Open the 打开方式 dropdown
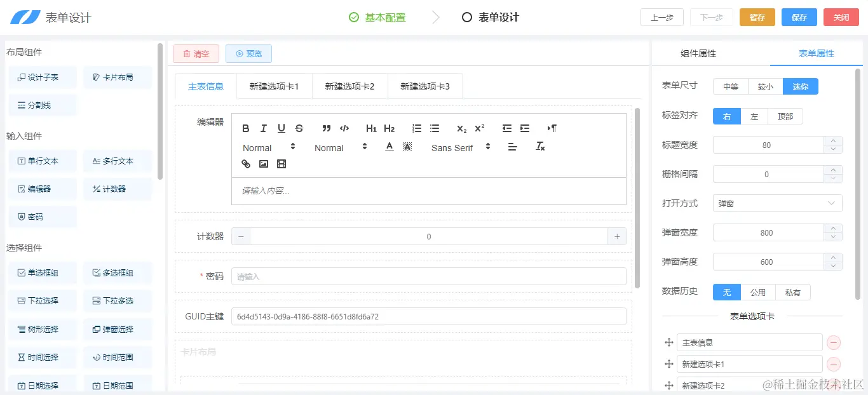 [x=776, y=203]
